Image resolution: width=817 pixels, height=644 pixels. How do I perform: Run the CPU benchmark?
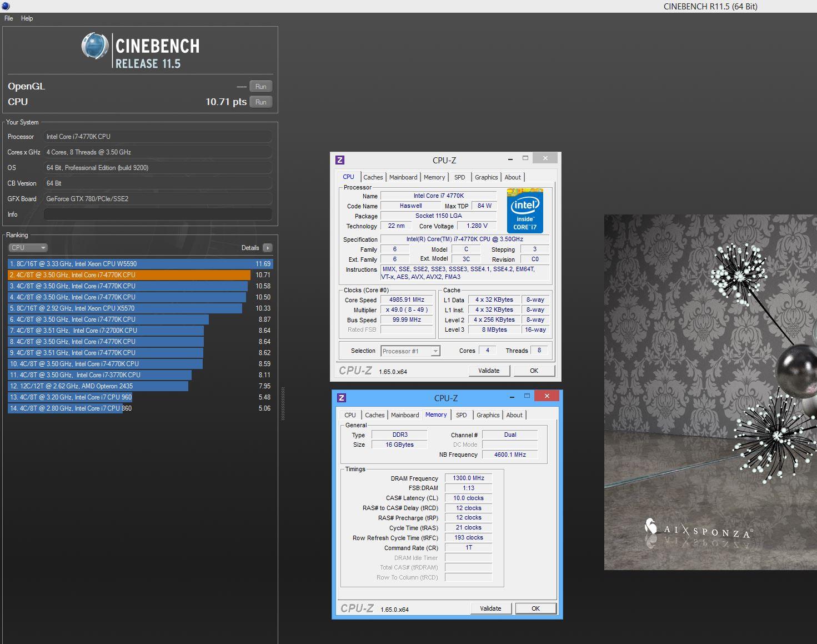[x=261, y=102]
